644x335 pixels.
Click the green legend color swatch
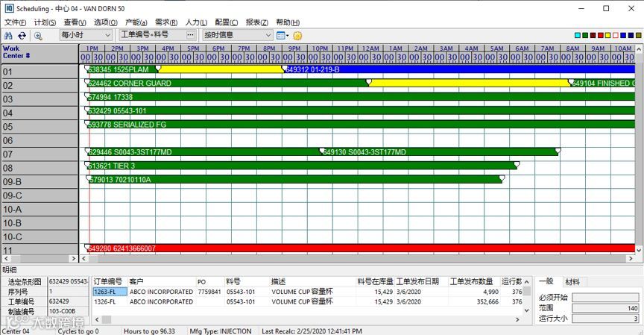(585, 36)
